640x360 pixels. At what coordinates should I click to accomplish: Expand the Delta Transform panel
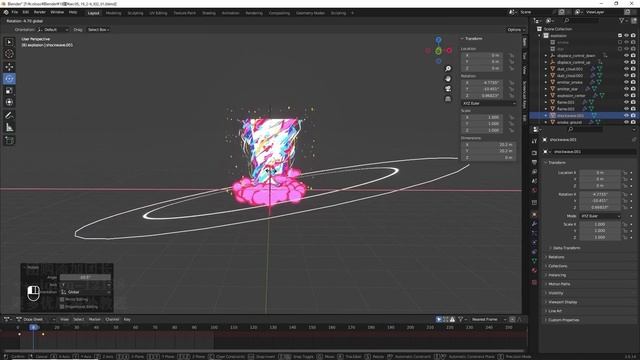click(x=566, y=248)
